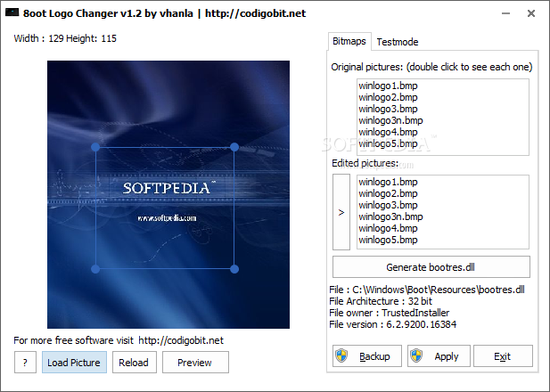
Task: Click the top-right crop selection handle
Action: 234,147
